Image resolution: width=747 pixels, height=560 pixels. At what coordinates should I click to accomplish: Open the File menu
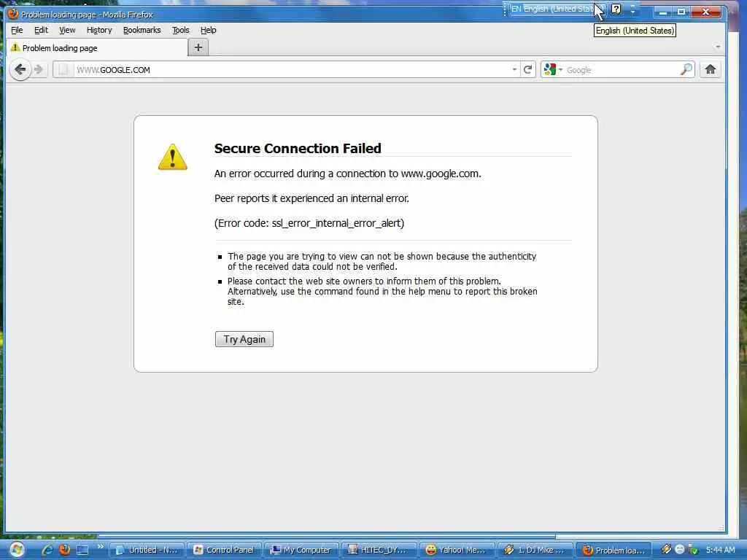tap(17, 30)
